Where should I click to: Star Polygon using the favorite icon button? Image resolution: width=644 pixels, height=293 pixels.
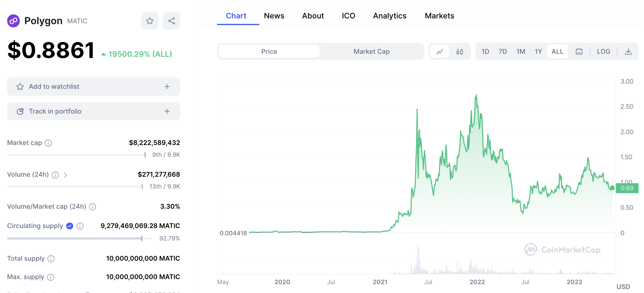point(150,21)
